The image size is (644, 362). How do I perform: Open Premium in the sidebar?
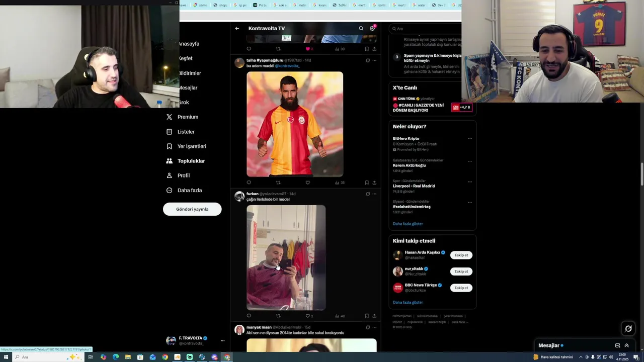pos(182,117)
